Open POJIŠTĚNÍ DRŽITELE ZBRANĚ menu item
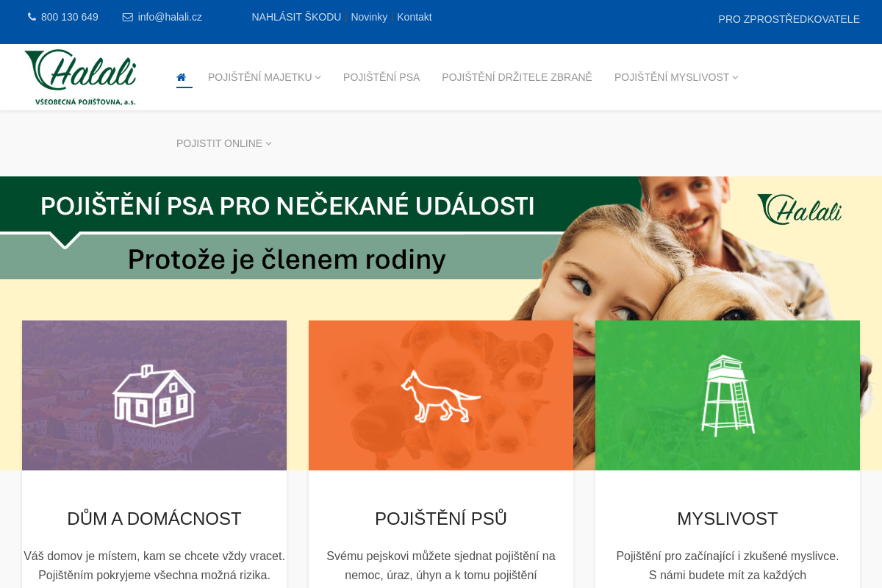 517,76
